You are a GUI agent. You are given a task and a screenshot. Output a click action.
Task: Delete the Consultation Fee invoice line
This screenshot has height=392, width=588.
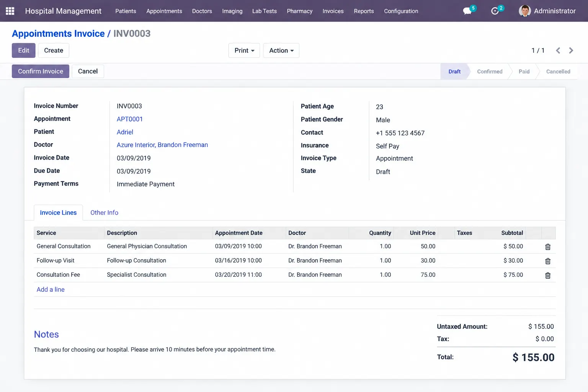(548, 275)
